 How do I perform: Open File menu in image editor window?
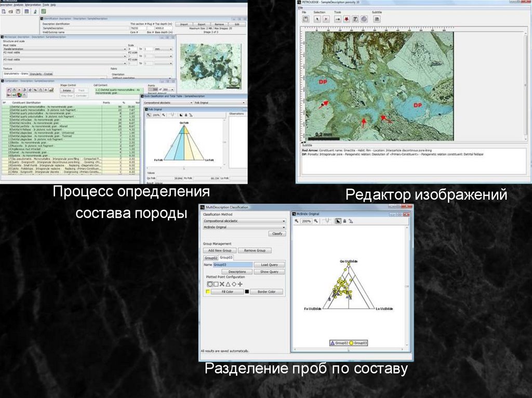point(300,8)
